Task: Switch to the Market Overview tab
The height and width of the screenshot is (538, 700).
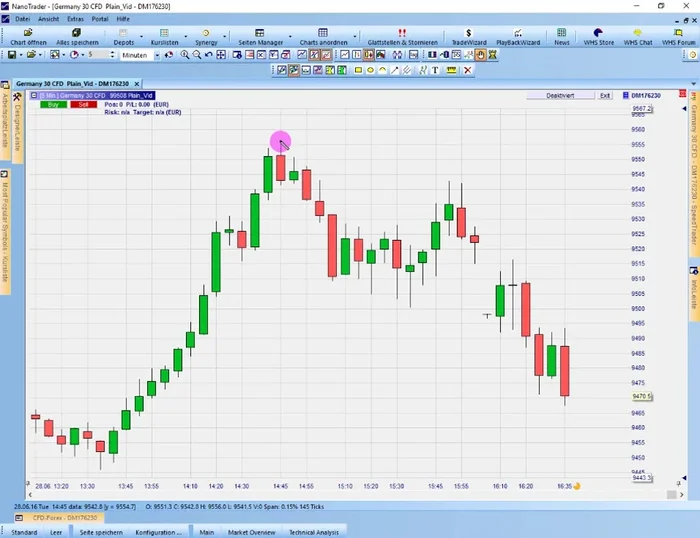Action: click(252, 532)
